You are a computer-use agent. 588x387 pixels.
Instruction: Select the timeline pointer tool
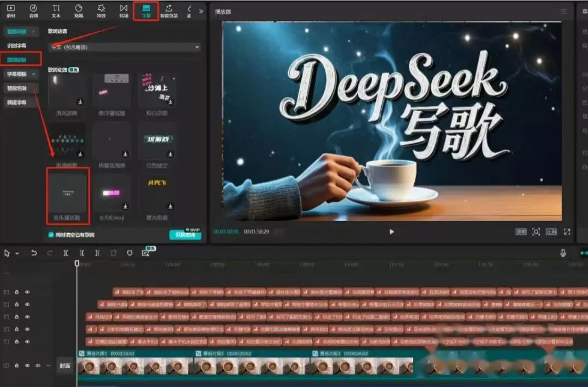tap(7, 253)
